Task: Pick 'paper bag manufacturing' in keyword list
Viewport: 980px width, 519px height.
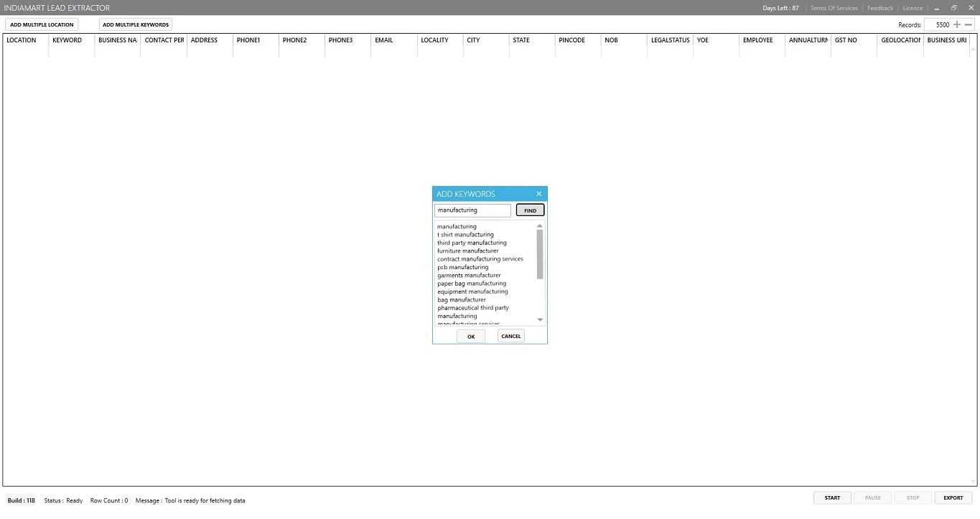Action: pos(472,284)
